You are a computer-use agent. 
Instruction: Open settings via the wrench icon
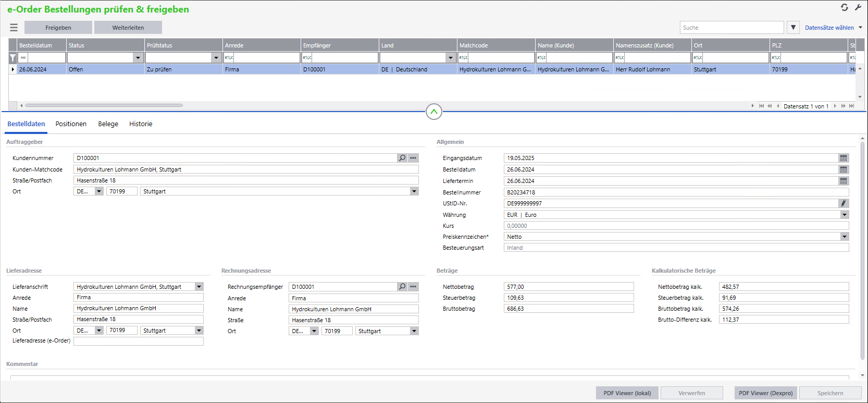[x=858, y=7]
